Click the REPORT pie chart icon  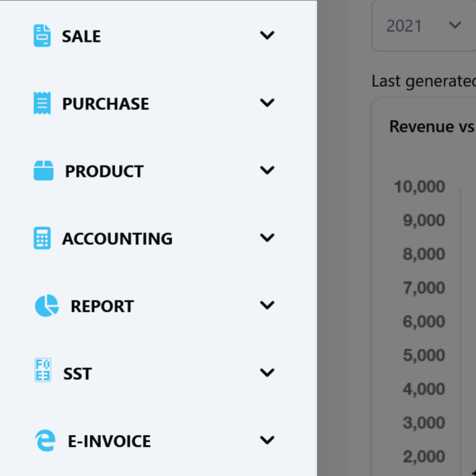46,306
